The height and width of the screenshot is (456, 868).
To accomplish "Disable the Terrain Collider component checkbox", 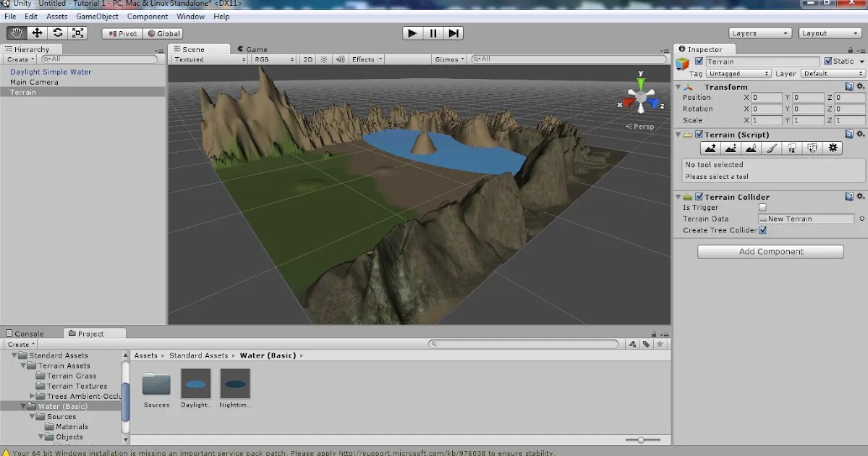I will click(699, 197).
